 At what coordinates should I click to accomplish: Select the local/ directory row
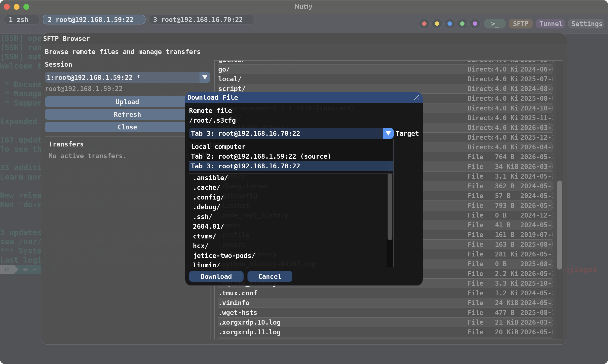click(385, 79)
